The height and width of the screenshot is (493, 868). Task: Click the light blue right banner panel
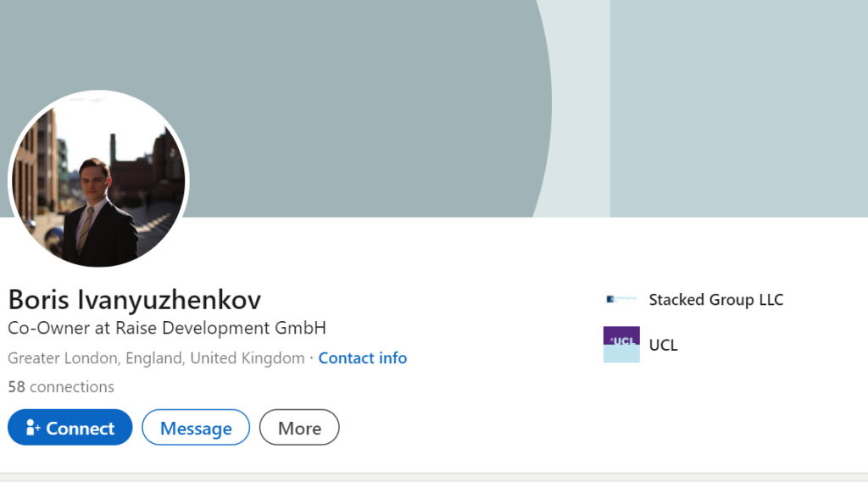tap(737, 102)
